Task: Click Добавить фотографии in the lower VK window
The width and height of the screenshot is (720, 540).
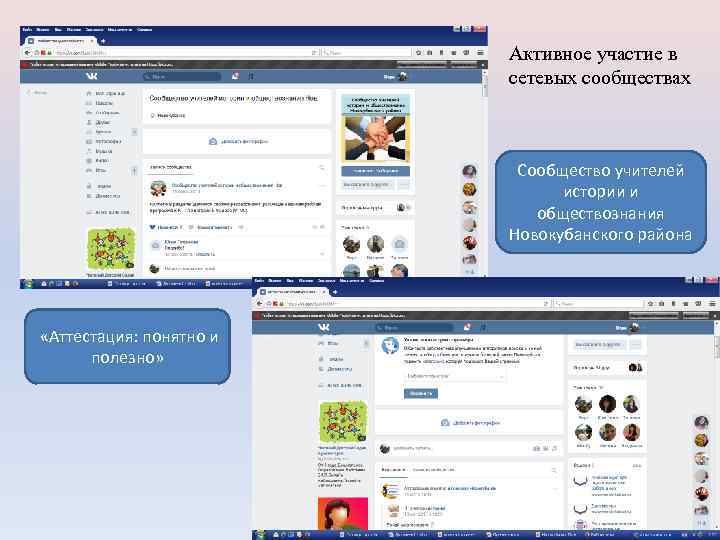Action: [470, 422]
